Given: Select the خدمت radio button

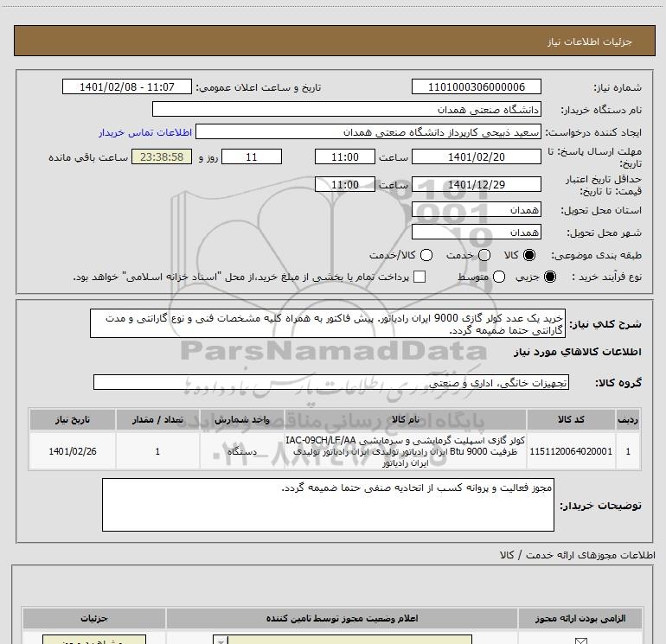Looking at the screenshot, I should [484, 255].
